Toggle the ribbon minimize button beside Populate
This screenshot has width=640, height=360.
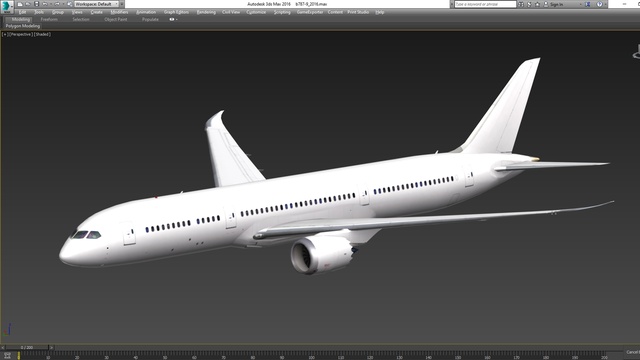[x=173, y=19]
